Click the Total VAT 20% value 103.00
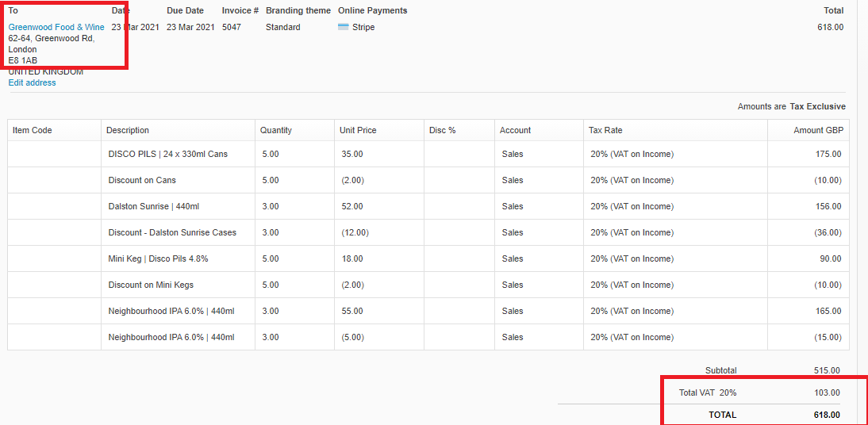Screen dimensions: 868x425 (827, 393)
